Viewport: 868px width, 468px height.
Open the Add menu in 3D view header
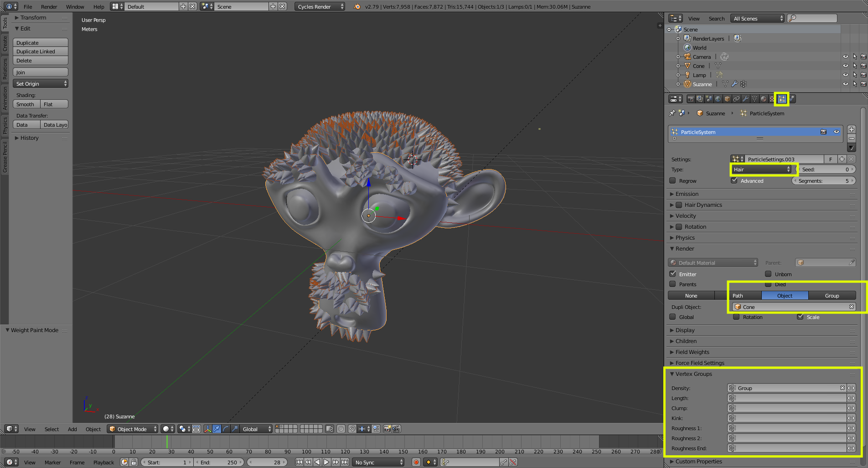coord(72,429)
